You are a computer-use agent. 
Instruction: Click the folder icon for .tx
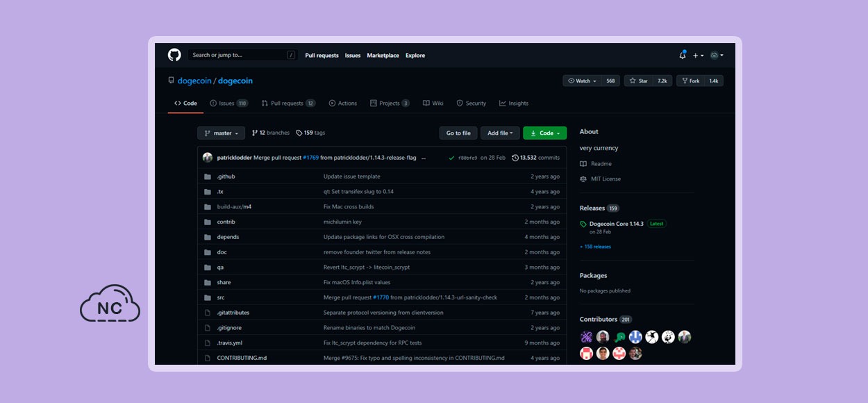pos(207,192)
